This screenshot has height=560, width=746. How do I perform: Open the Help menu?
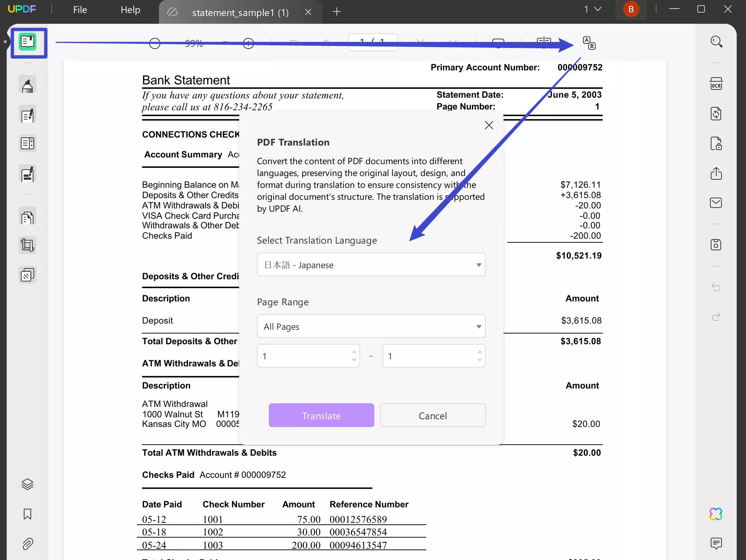coord(130,10)
